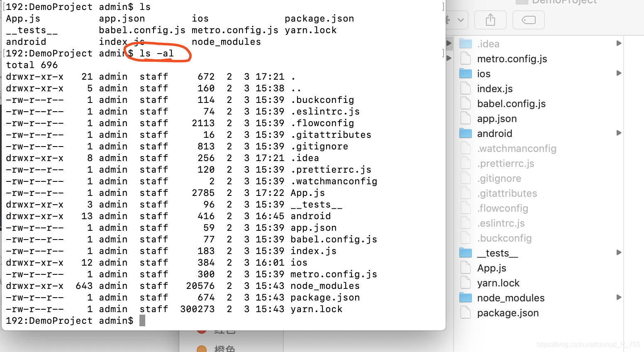Expand the node_modules folder arrow in Finder
This screenshot has width=644, height=352.
click(619, 297)
